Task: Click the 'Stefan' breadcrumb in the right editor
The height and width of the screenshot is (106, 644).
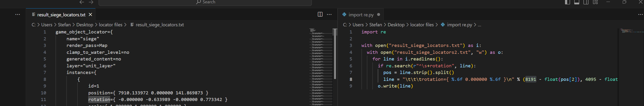Action: click(x=375, y=25)
